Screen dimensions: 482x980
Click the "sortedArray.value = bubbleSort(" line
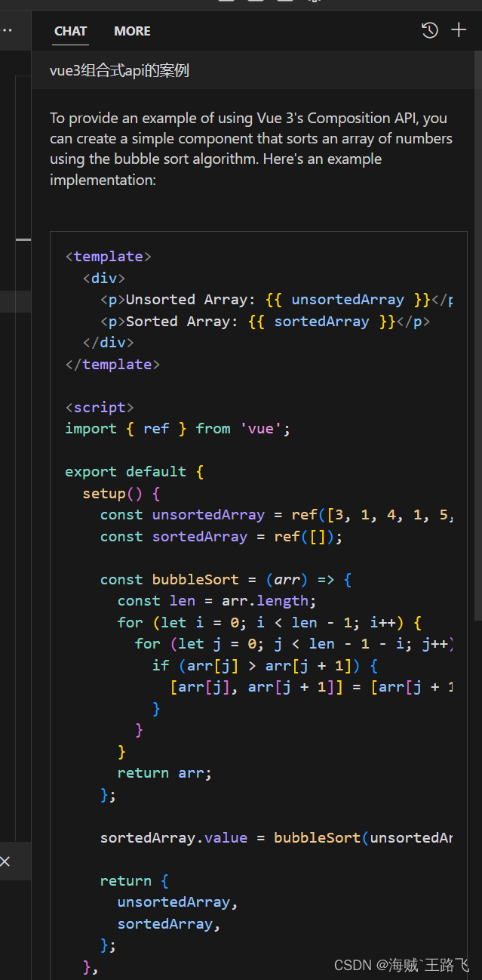pyautogui.click(x=276, y=838)
